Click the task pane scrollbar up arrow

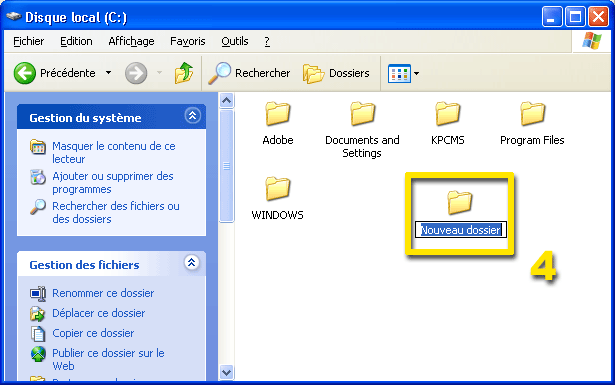pos(226,101)
